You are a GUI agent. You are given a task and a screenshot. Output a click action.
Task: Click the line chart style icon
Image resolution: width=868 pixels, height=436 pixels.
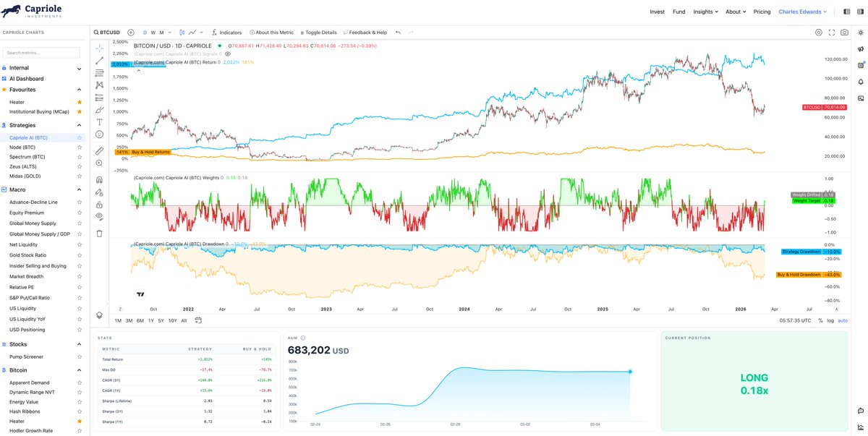(x=193, y=33)
